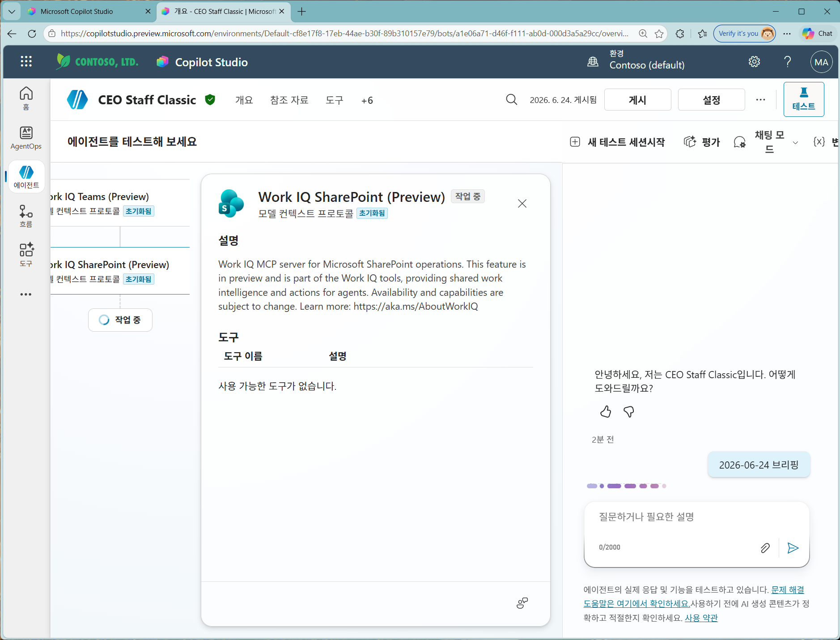Open browser extensions puzzle icon

pos(680,34)
